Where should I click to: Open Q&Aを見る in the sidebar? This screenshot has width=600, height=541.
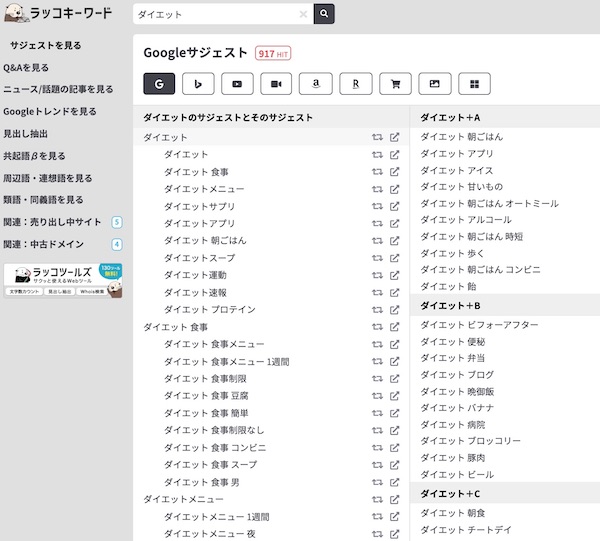(x=26, y=68)
